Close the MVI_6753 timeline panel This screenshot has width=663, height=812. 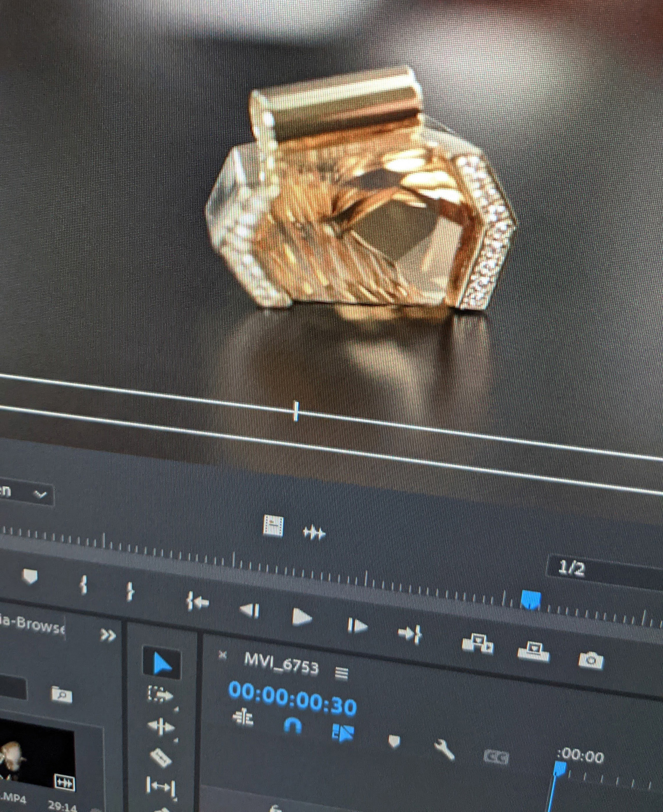tap(223, 655)
